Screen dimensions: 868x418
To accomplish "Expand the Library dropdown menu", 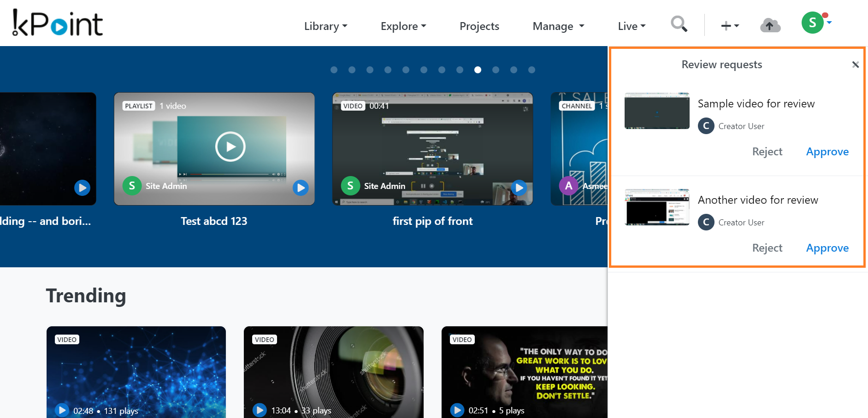I will [x=325, y=26].
